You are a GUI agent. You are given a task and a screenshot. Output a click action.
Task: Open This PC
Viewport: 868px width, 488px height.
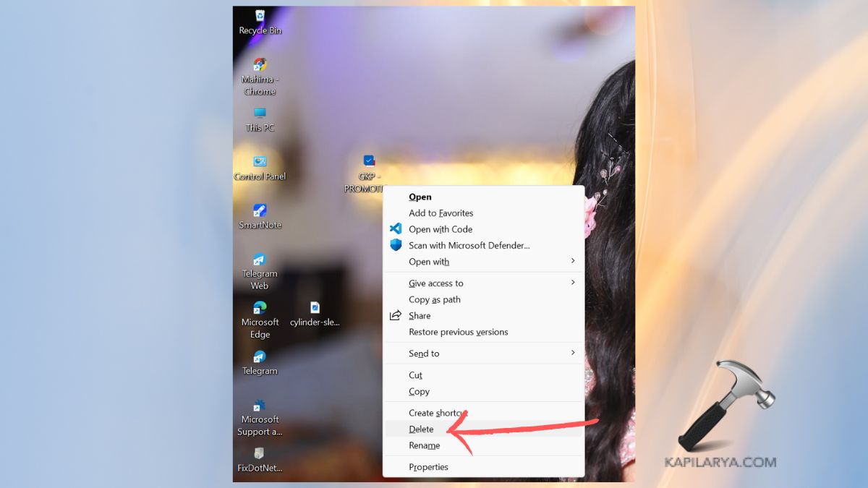(x=259, y=116)
